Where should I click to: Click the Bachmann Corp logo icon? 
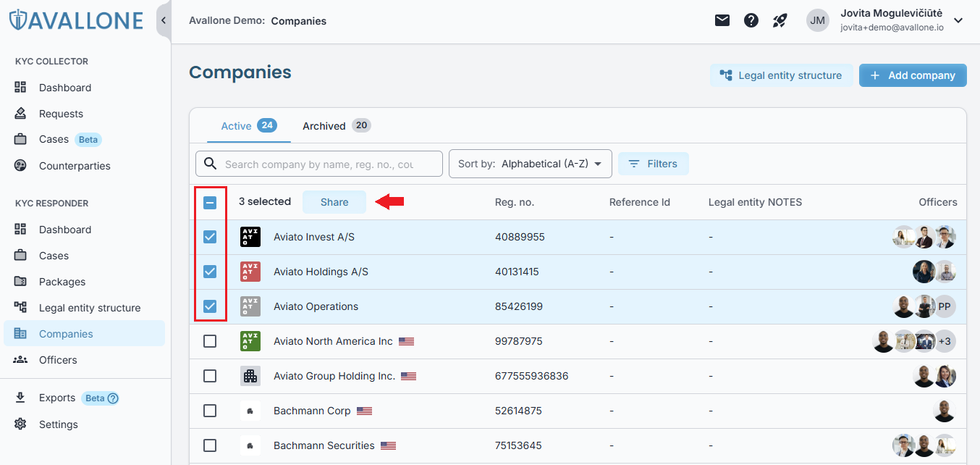(x=250, y=411)
